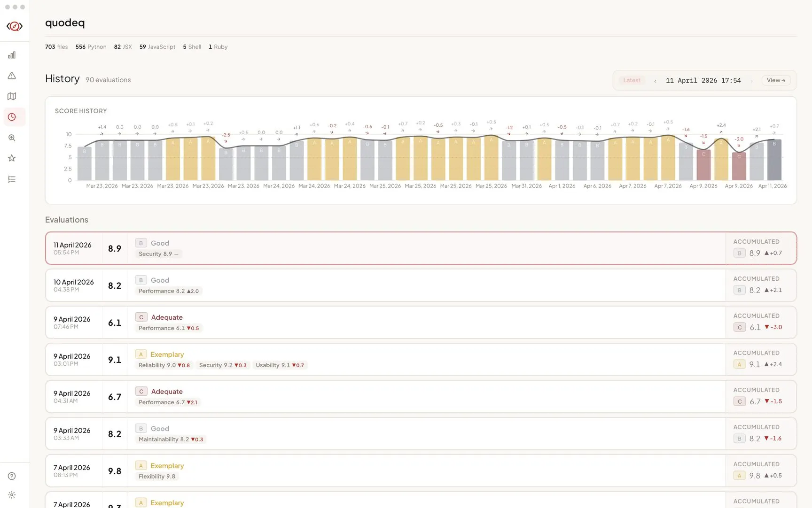
Task: Select the clock History sidebar icon
Action: [x=12, y=117]
